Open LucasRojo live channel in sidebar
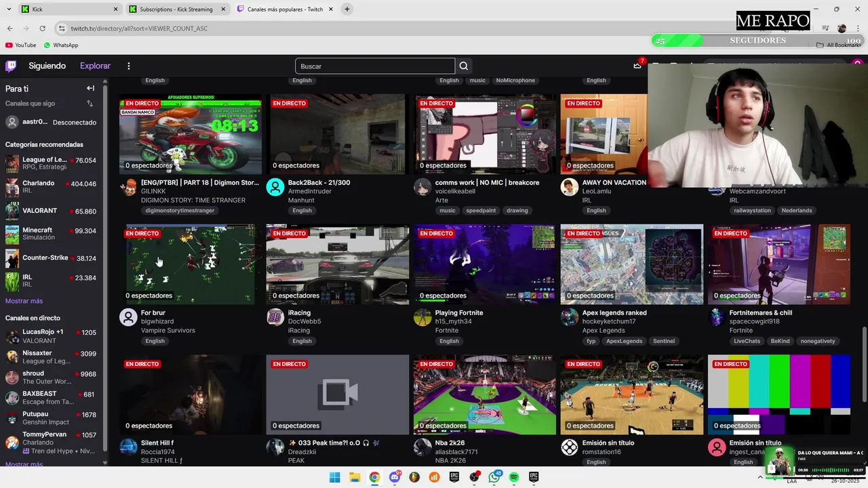Viewport: 868px width, 488px height. (51, 336)
